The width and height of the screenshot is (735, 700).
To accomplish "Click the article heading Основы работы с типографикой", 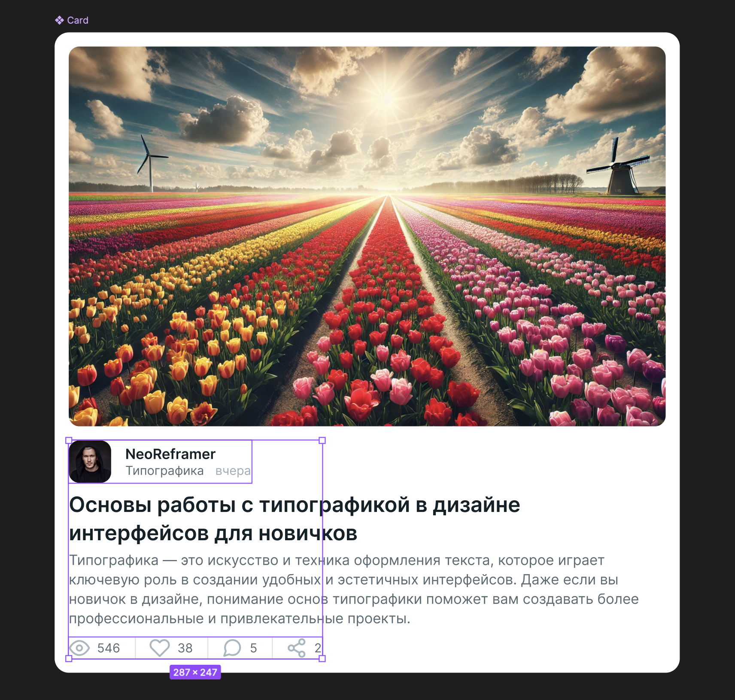I will click(x=295, y=519).
